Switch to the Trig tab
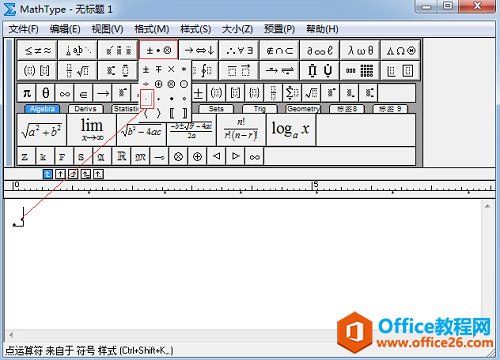Screen dimensions: 500x360 pos(260,109)
